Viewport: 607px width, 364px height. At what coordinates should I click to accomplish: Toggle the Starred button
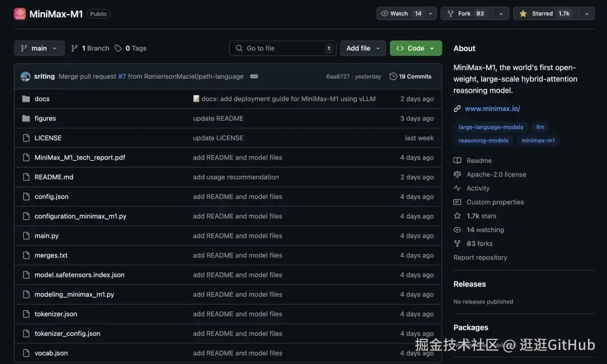point(546,13)
